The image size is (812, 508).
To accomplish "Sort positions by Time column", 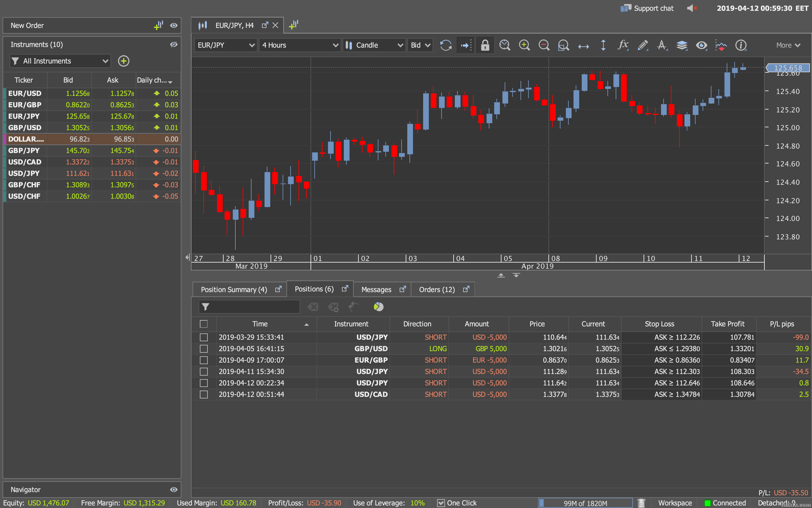I will coord(266,324).
